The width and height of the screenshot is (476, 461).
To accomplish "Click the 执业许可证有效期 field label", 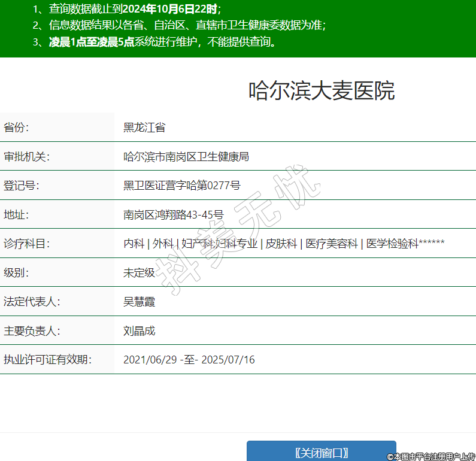I will click(47, 360).
